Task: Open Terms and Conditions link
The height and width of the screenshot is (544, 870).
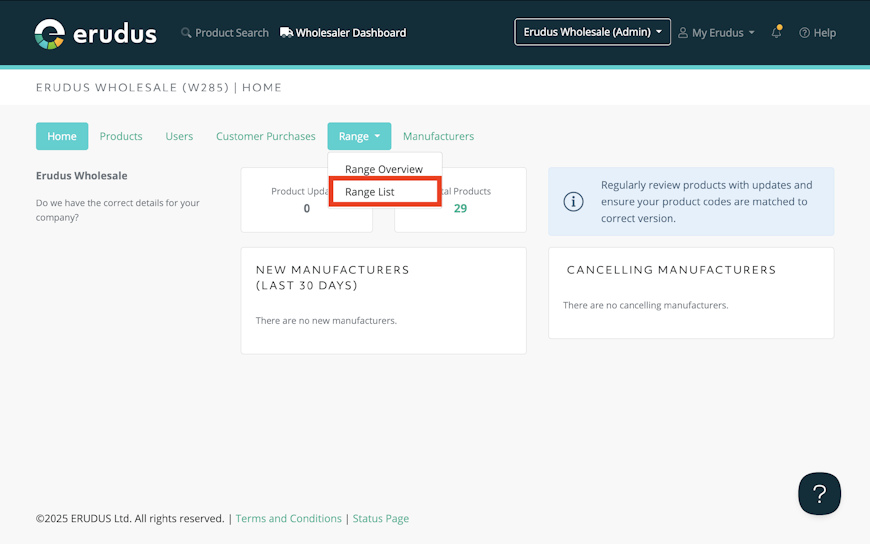Action: [x=289, y=518]
